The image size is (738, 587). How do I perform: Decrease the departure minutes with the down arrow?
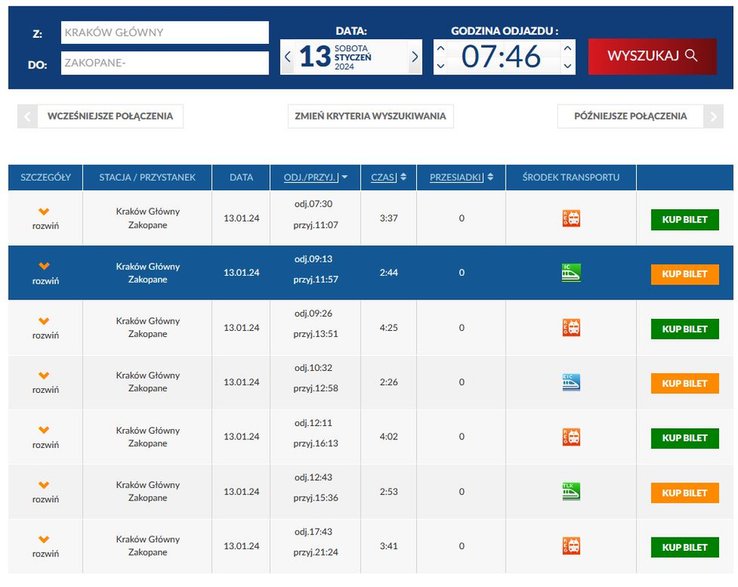[568, 67]
